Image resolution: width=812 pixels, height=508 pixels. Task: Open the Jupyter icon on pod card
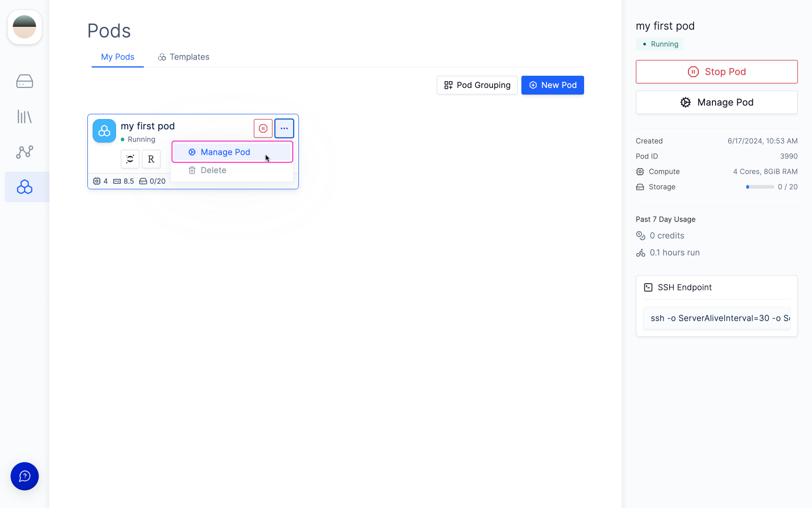[x=130, y=159]
